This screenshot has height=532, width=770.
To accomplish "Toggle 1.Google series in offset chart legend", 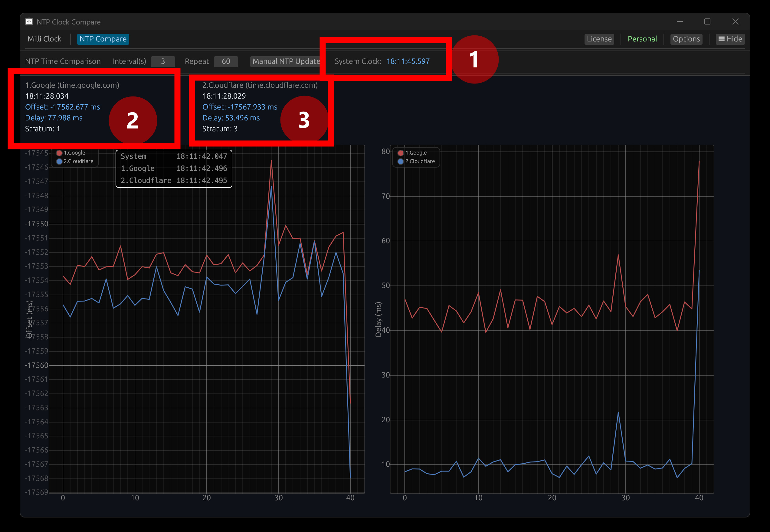I will (x=71, y=153).
